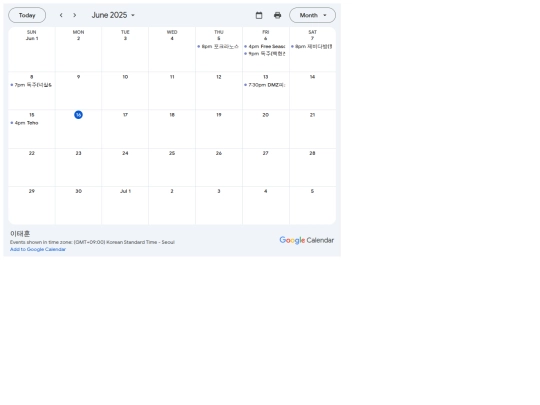Select the highlighted date 16
The height and width of the screenshot is (405, 540).
[79, 115]
